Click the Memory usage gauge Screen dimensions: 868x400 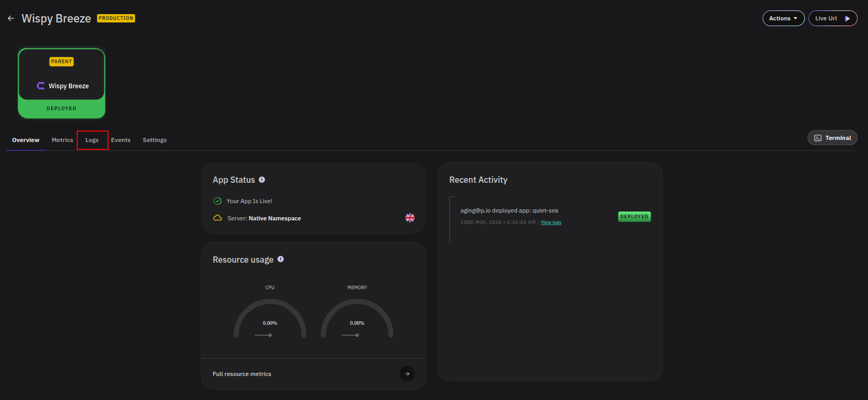point(357,319)
